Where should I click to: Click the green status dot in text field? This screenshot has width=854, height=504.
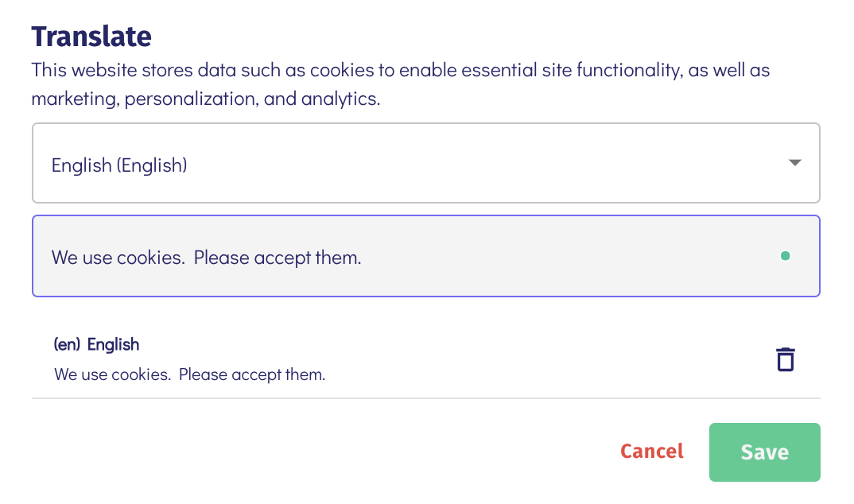[x=785, y=256]
